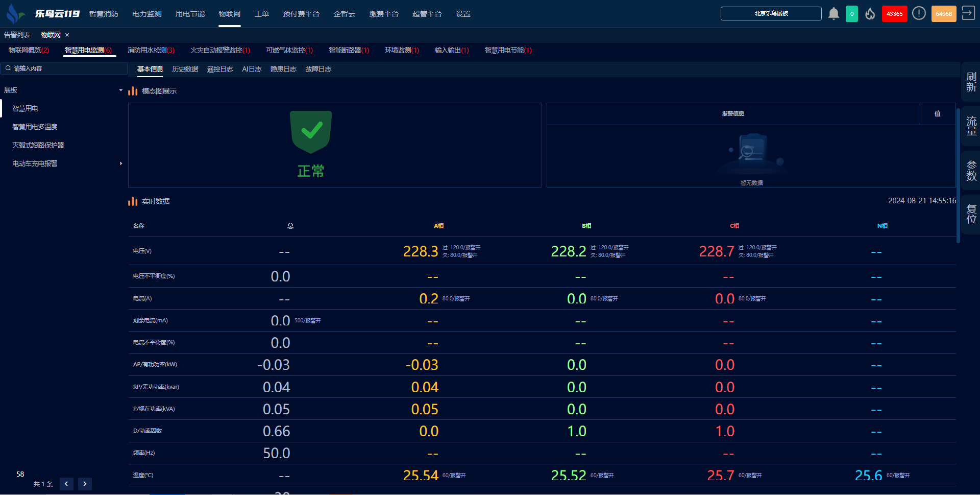Click the 刷新 refresh side button
The height and width of the screenshot is (495, 980).
coord(971,82)
